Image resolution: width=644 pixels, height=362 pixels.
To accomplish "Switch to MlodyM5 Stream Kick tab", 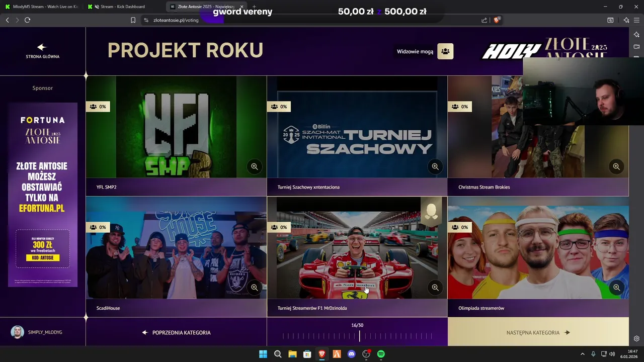I will (41, 7).
